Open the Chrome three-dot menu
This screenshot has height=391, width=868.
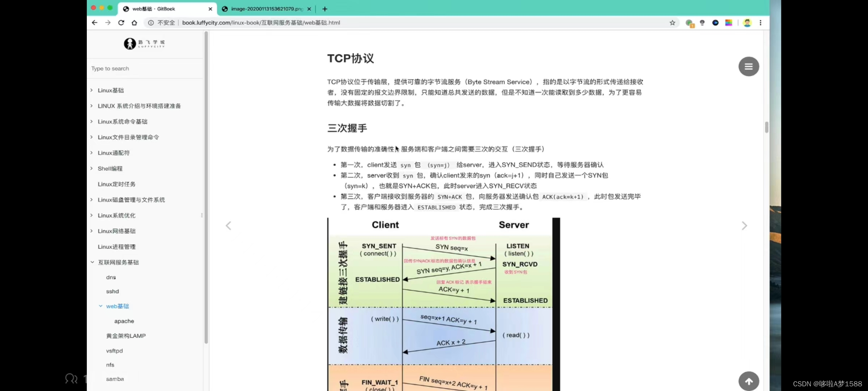(761, 22)
